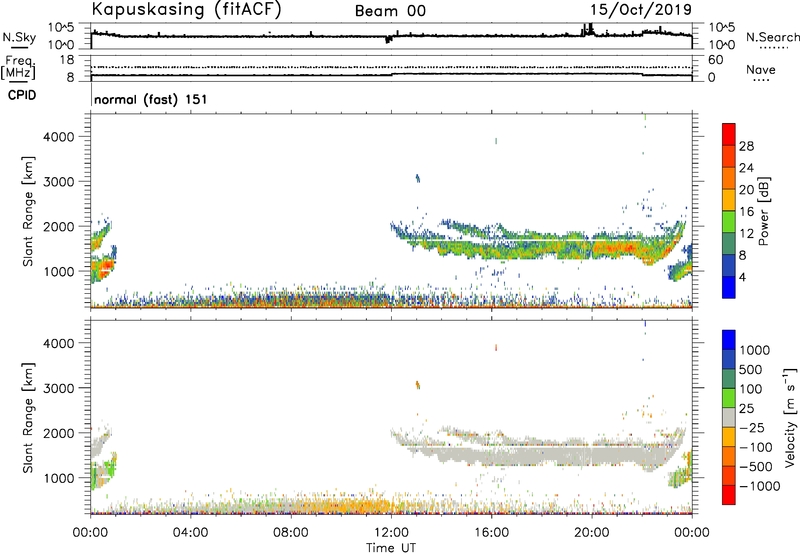The image size is (800, 554).
Task: Click power colorbar label "24"
Action: coord(746,168)
